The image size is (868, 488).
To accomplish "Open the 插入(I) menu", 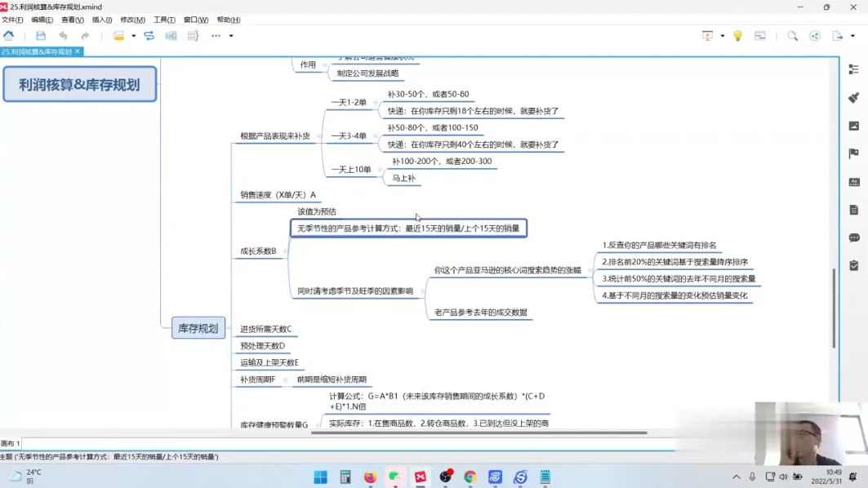I will (x=102, y=20).
